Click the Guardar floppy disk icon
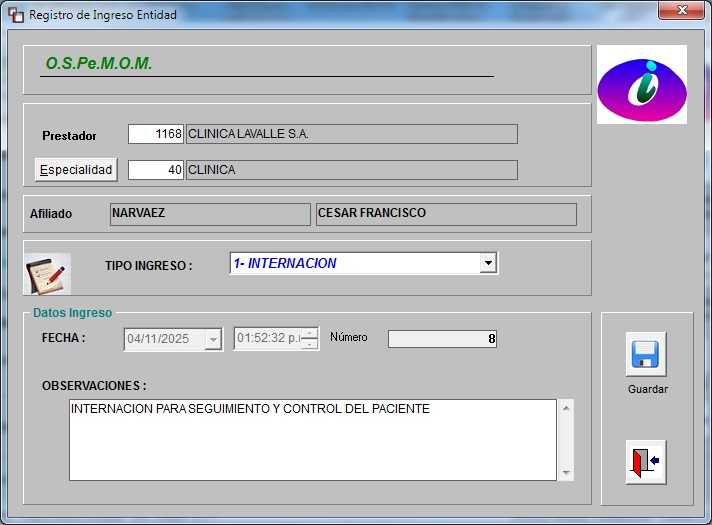 tap(646, 354)
